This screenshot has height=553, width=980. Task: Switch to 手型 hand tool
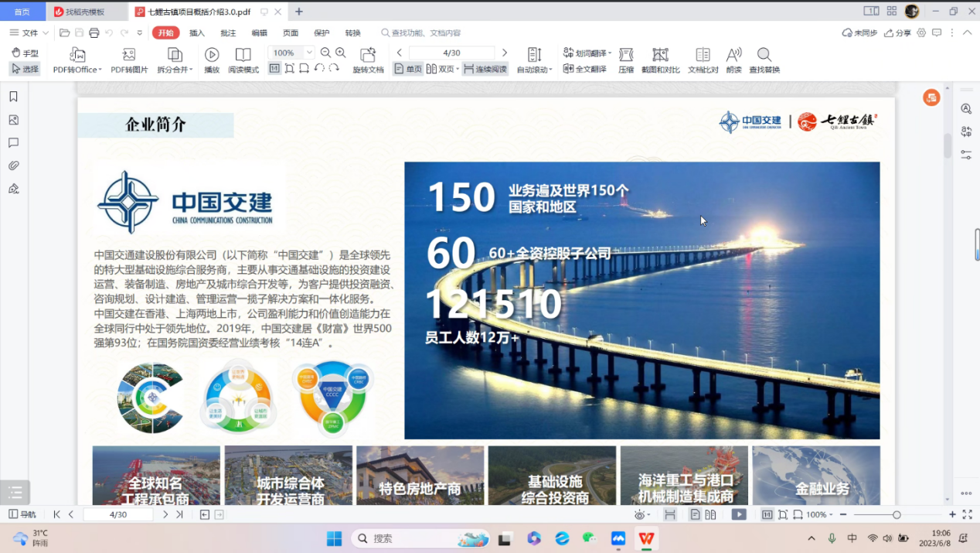coord(25,53)
